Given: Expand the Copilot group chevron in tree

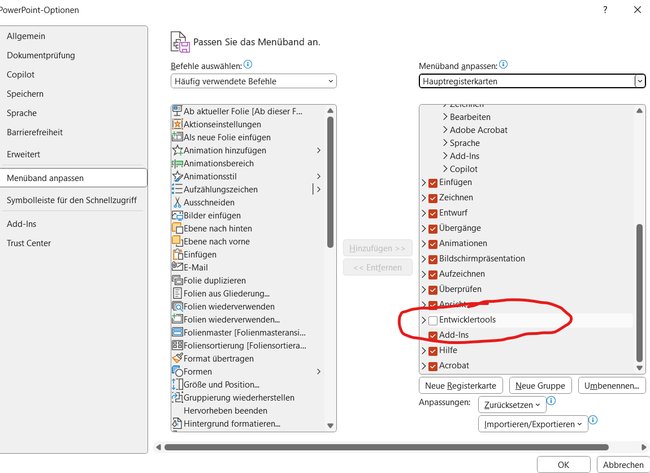Looking at the screenshot, I should pyautogui.click(x=445, y=169).
